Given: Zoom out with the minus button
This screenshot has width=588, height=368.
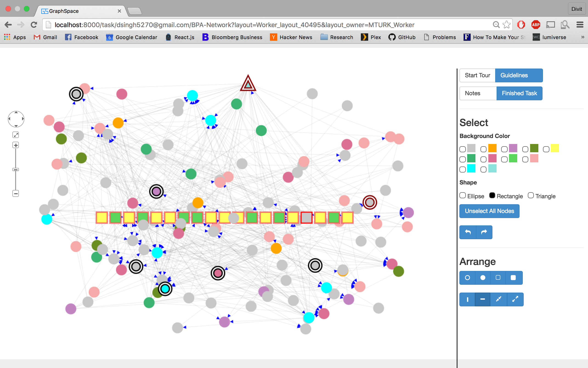Looking at the screenshot, I should click(16, 194).
